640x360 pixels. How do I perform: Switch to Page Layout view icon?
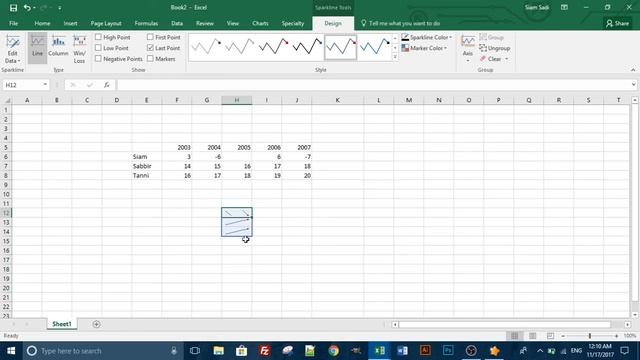tap(532, 336)
